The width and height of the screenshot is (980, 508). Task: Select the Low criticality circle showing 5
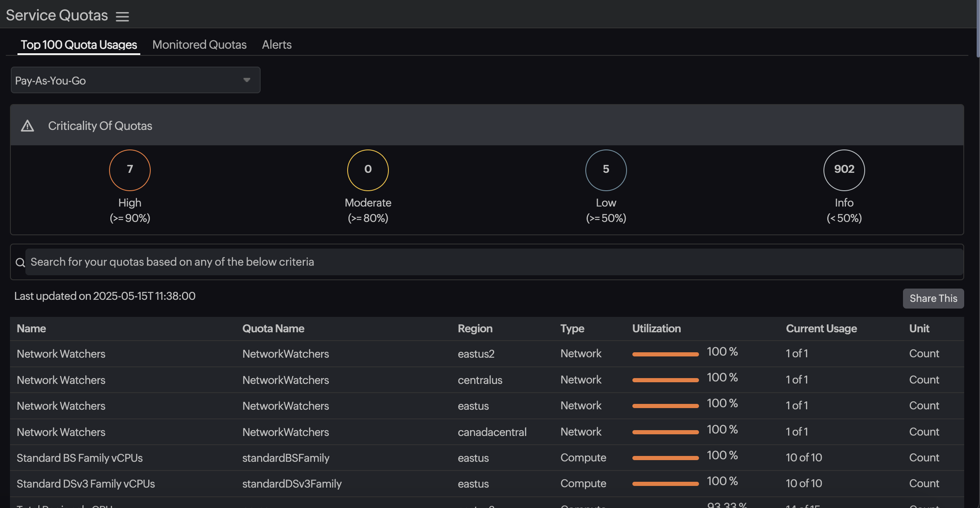(606, 170)
